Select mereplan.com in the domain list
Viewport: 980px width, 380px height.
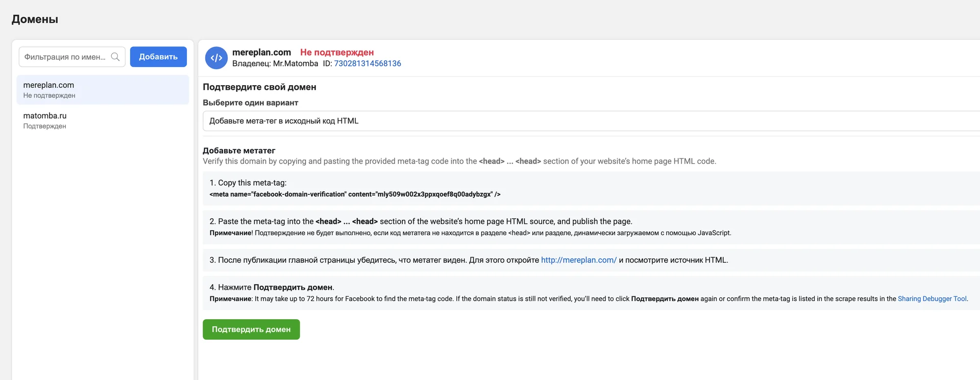pos(103,90)
